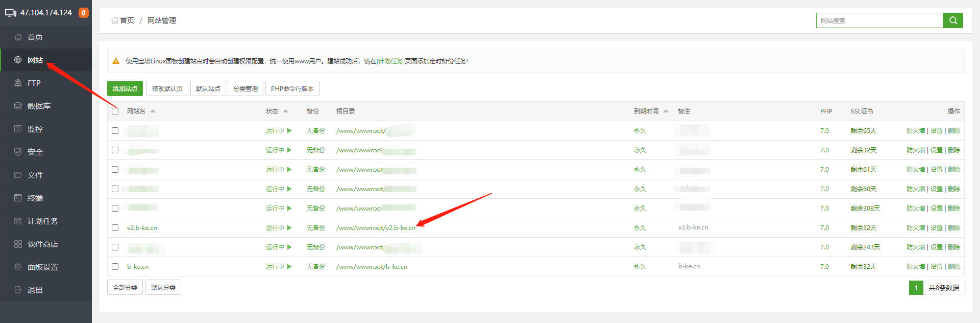The image size is (980, 323).
Task: Sort by 到期时间 using its arrow
Action: [x=666, y=111]
